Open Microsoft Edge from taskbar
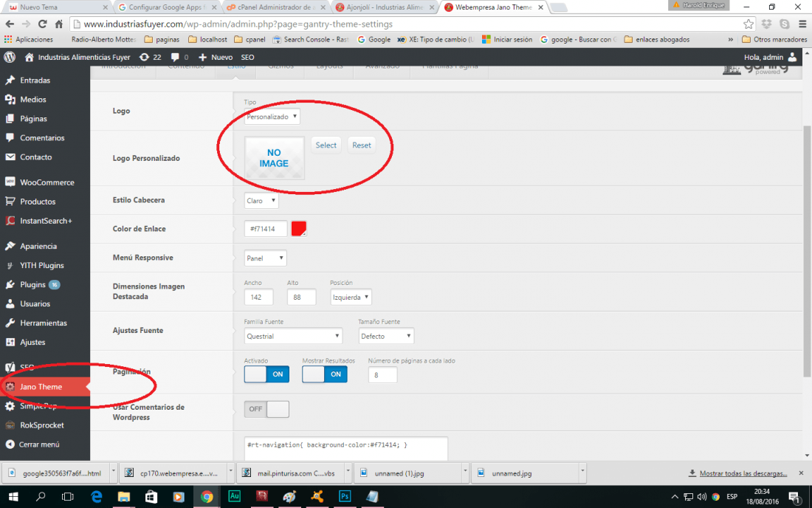The width and height of the screenshot is (812, 508). tap(96, 497)
